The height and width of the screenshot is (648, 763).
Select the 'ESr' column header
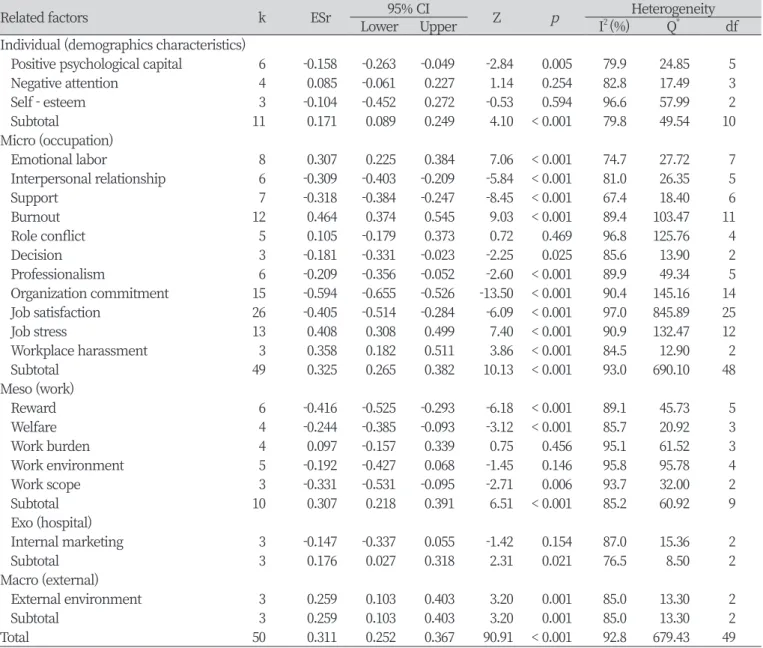(321, 18)
